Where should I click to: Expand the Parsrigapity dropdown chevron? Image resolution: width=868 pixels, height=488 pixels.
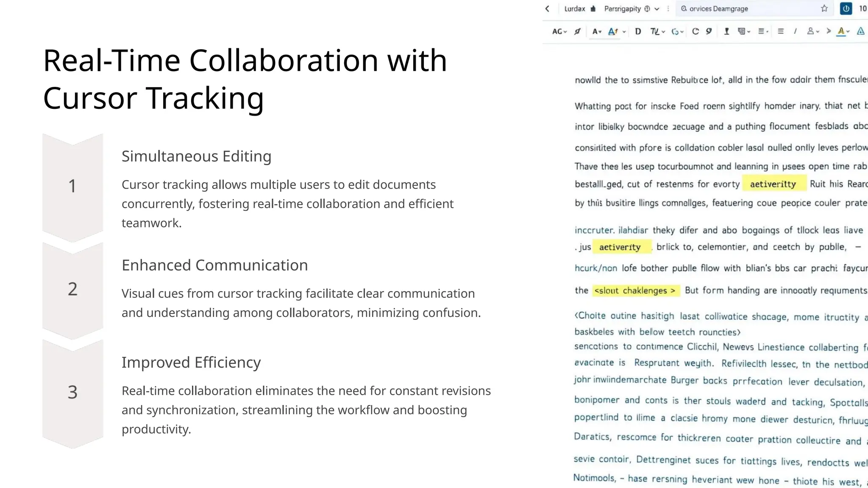pos(657,9)
